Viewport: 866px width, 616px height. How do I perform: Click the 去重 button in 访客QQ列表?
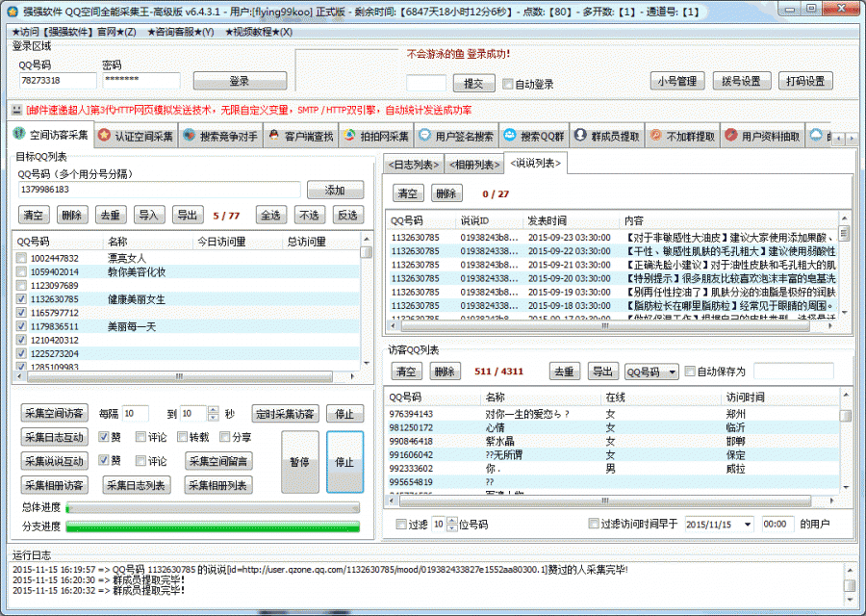click(564, 372)
